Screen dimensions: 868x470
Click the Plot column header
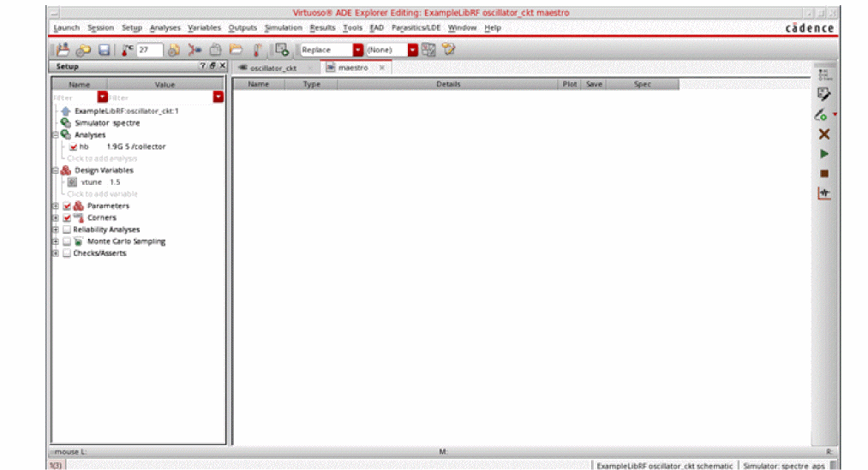pyautogui.click(x=569, y=84)
